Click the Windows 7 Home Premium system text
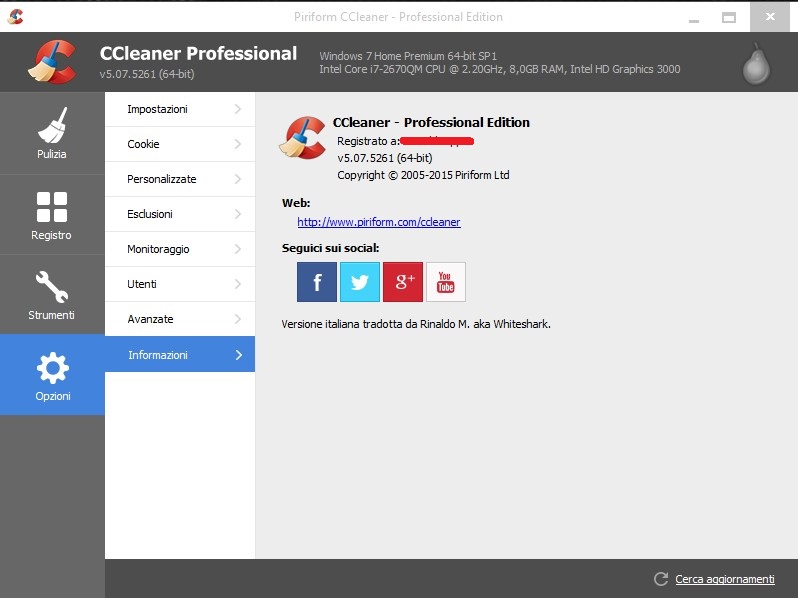 (x=408, y=56)
